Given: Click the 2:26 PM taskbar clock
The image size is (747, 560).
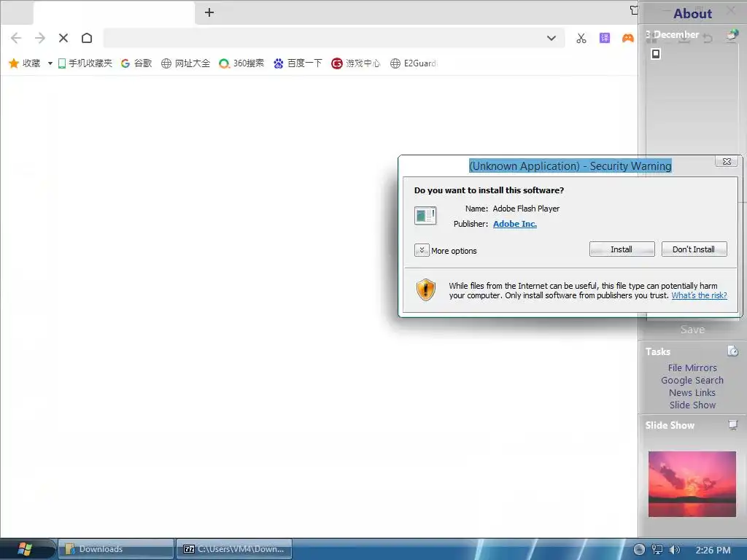Looking at the screenshot, I should coord(713,550).
